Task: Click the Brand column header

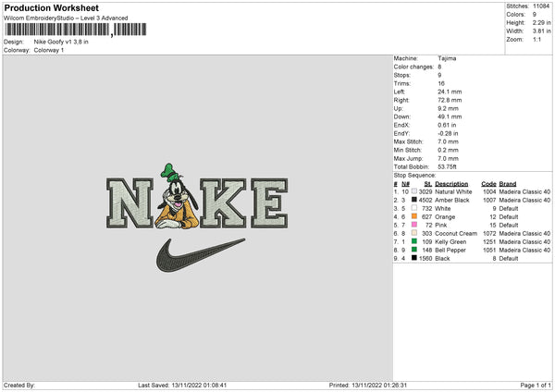Action: (x=508, y=184)
